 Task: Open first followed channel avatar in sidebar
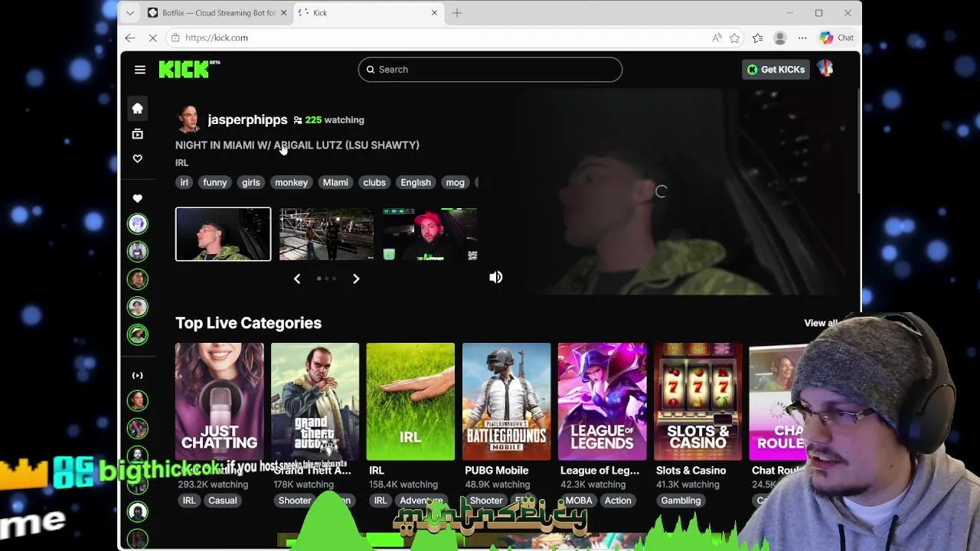tap(138, 223)
